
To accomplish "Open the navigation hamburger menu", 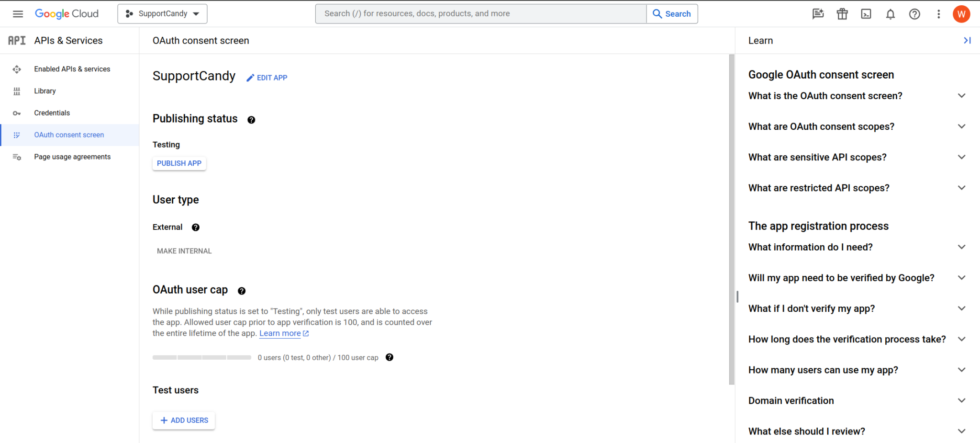I will coord(18,13).
